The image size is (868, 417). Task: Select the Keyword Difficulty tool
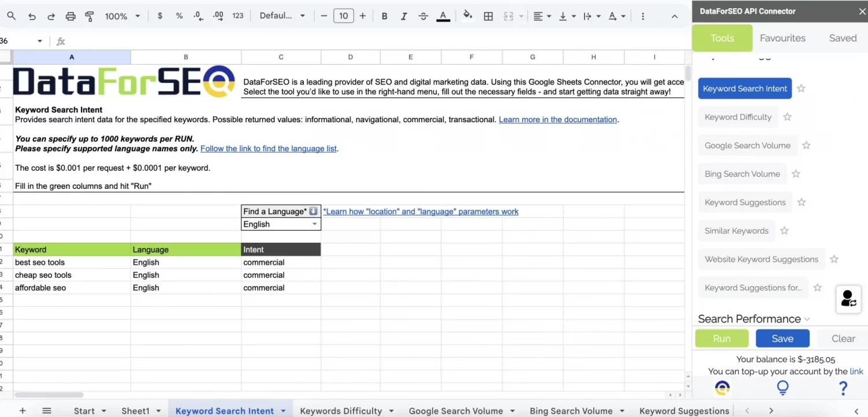[738, 117]
